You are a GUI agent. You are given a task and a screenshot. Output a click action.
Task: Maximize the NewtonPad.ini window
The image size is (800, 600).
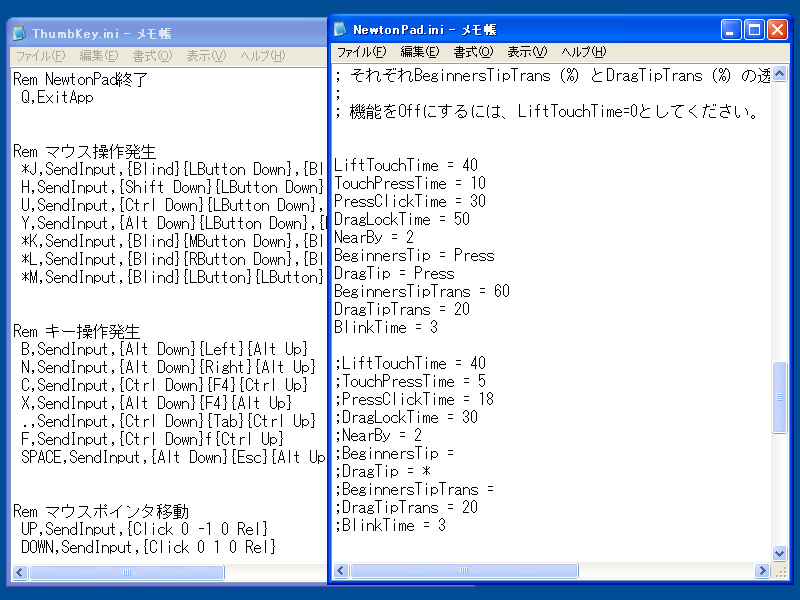click(x=755, y=30)
